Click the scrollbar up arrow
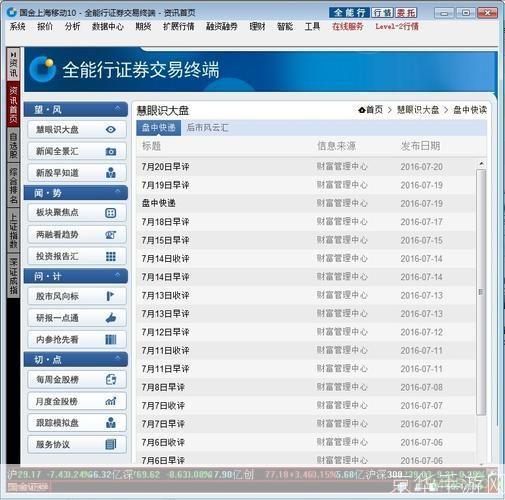 pyautogui.click(x=481, y=164)
